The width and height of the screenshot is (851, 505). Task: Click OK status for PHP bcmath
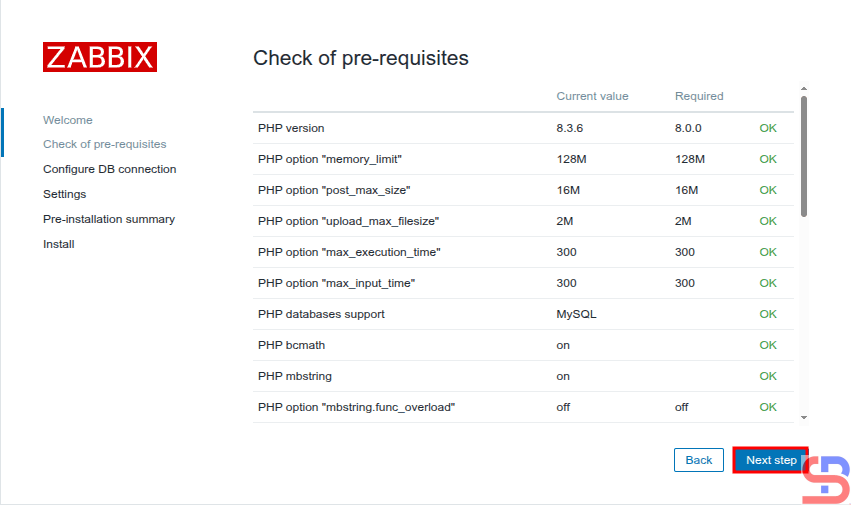click(x=768, y=345)
